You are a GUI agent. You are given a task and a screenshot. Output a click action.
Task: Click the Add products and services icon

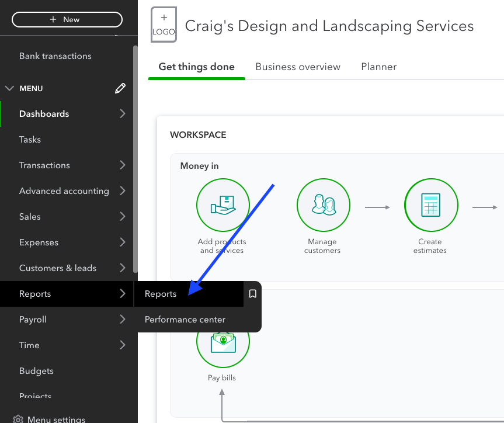click(223, 205)
